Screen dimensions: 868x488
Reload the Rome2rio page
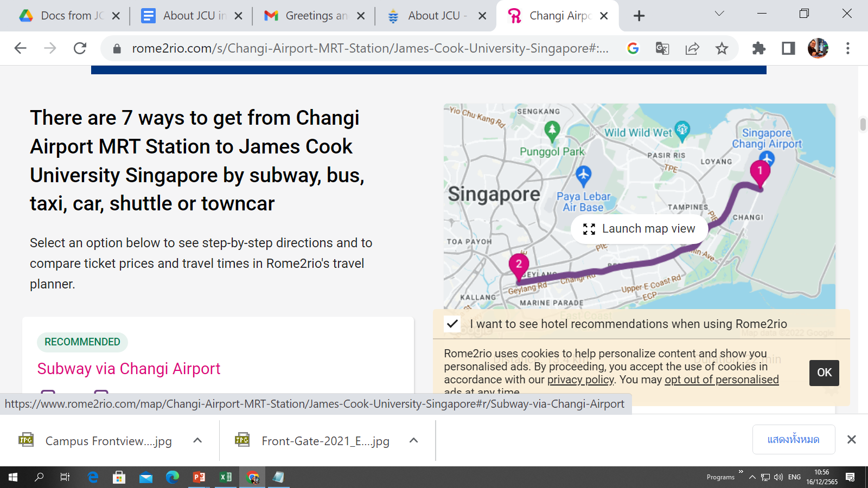(80, 48)
